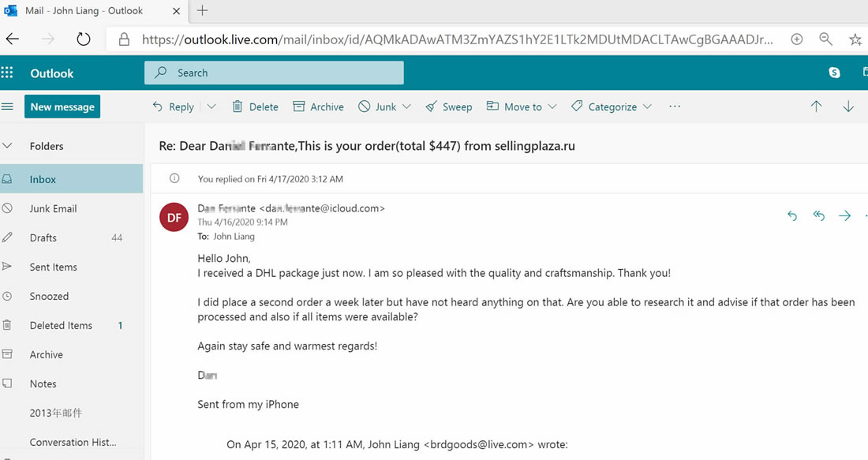Go to previous message with up arrow

816,107
